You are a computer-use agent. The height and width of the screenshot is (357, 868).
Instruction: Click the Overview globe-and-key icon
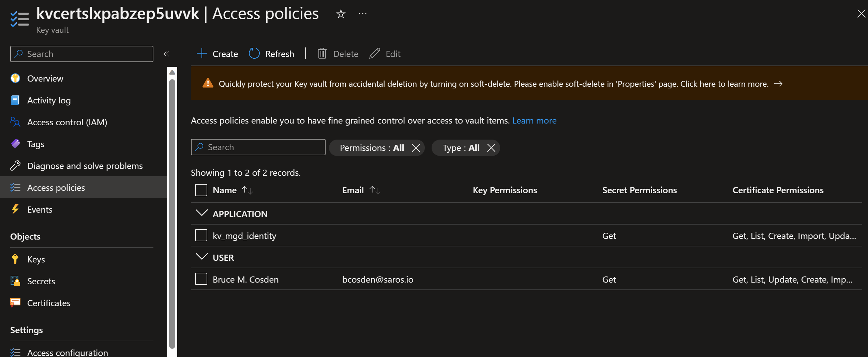15,78
